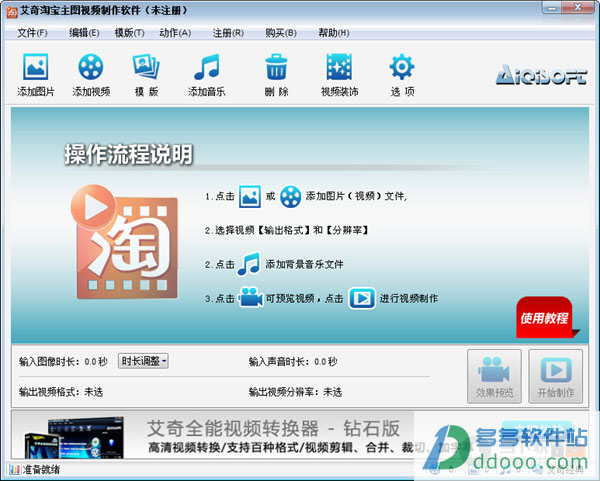Click the 输出视频格式: 未选 text
Viewport: 600px width, 481px height.
click(x=61, y=392)
